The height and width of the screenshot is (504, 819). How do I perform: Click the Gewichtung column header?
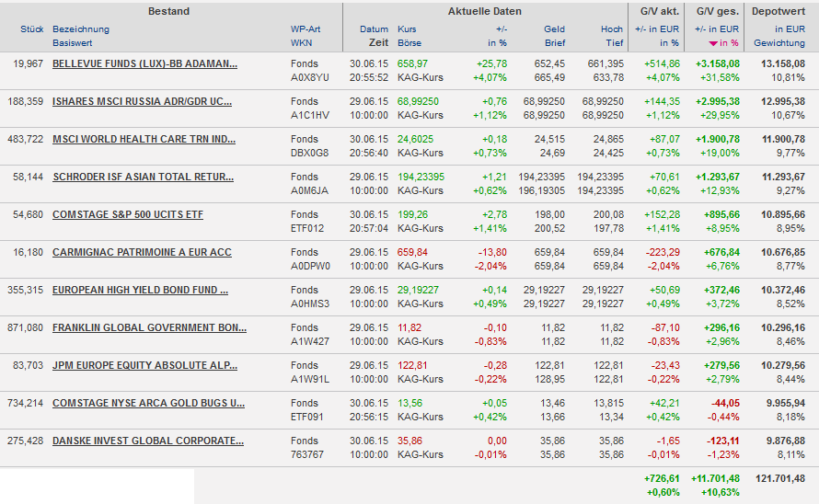[779, 43]
